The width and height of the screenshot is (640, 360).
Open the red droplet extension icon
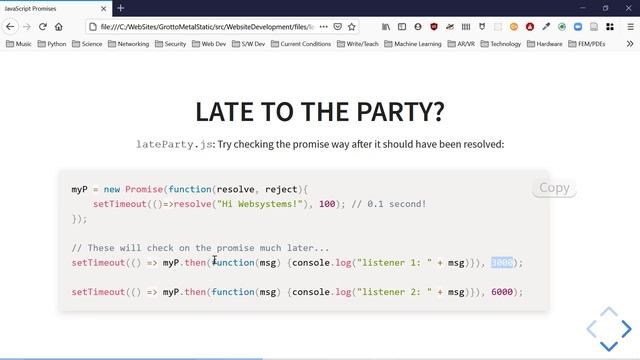click(x=530, y=27)
